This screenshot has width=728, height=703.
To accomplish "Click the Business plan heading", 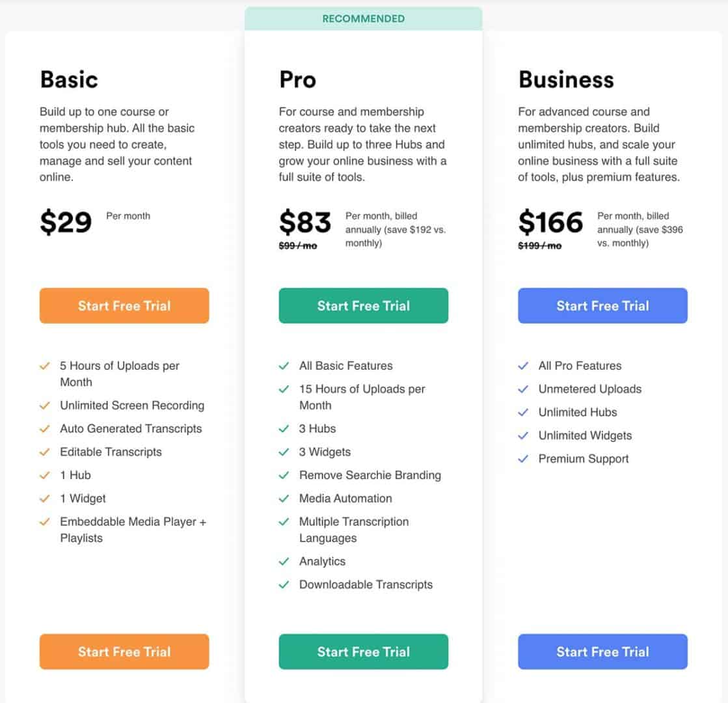I will 566,79.
